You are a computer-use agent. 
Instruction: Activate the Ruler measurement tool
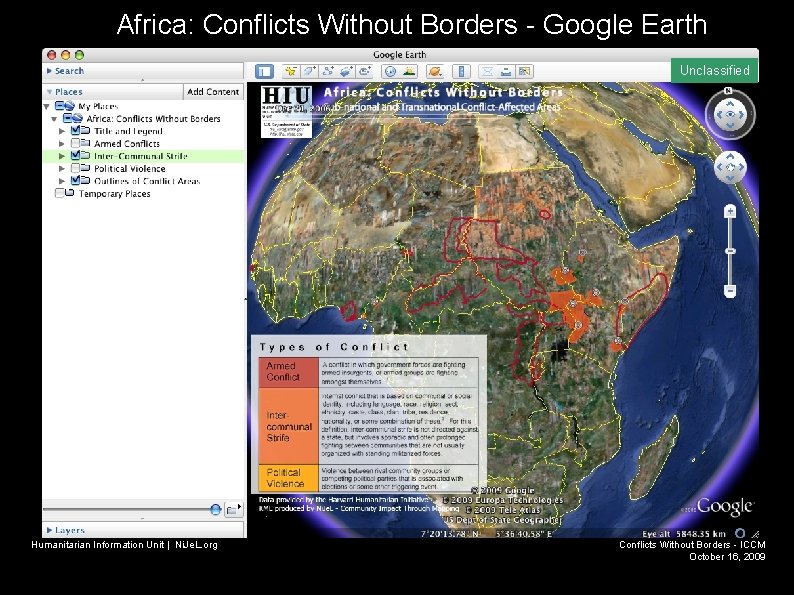coord(461,71)
